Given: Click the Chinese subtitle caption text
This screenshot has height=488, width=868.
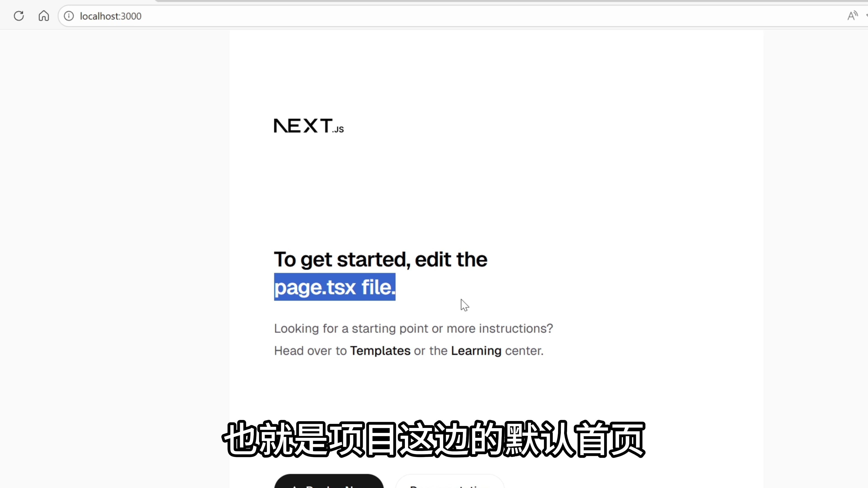Looking at the screenshot, I should pos(434,439).
